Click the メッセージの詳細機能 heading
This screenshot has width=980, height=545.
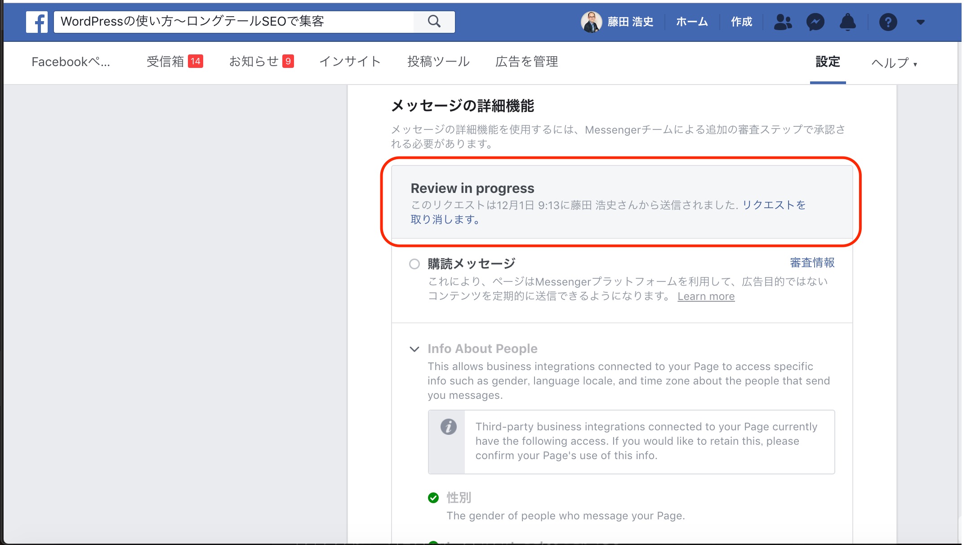[463, 106]
